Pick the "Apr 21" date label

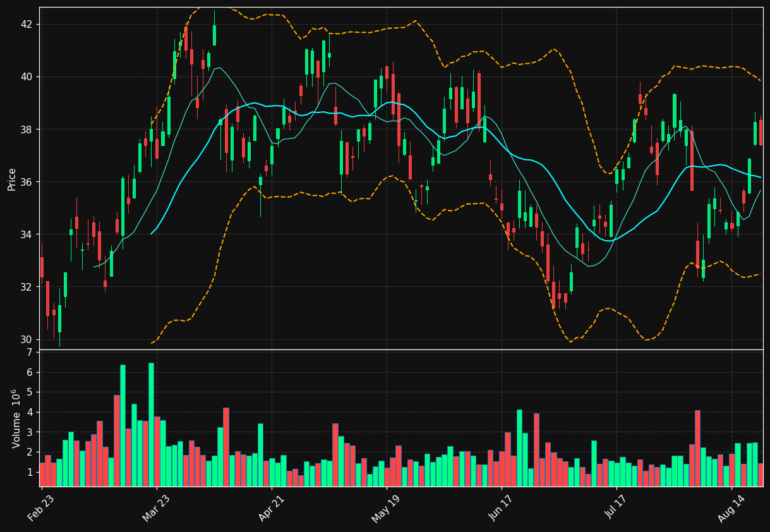coord(270,508)
